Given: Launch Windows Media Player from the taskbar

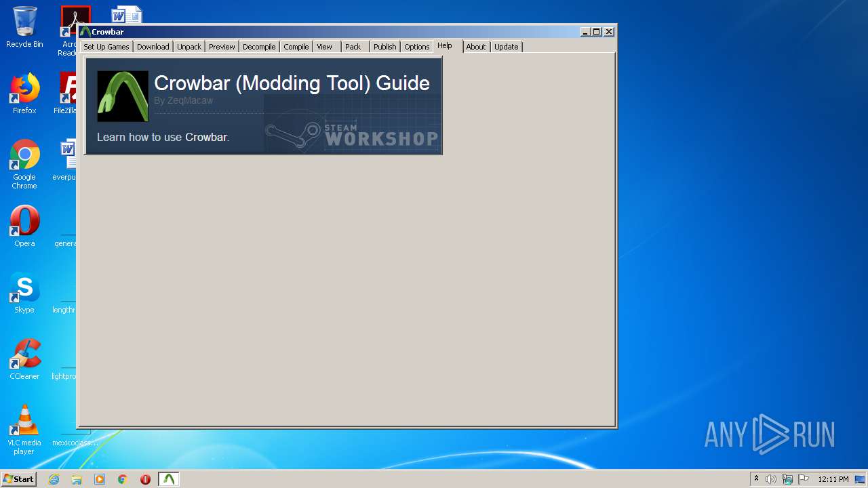Looking at the screenshot, I should [100, 479].
